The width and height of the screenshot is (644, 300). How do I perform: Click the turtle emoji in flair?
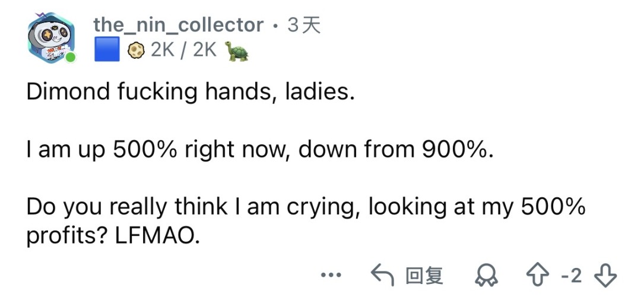click(236, 52)
